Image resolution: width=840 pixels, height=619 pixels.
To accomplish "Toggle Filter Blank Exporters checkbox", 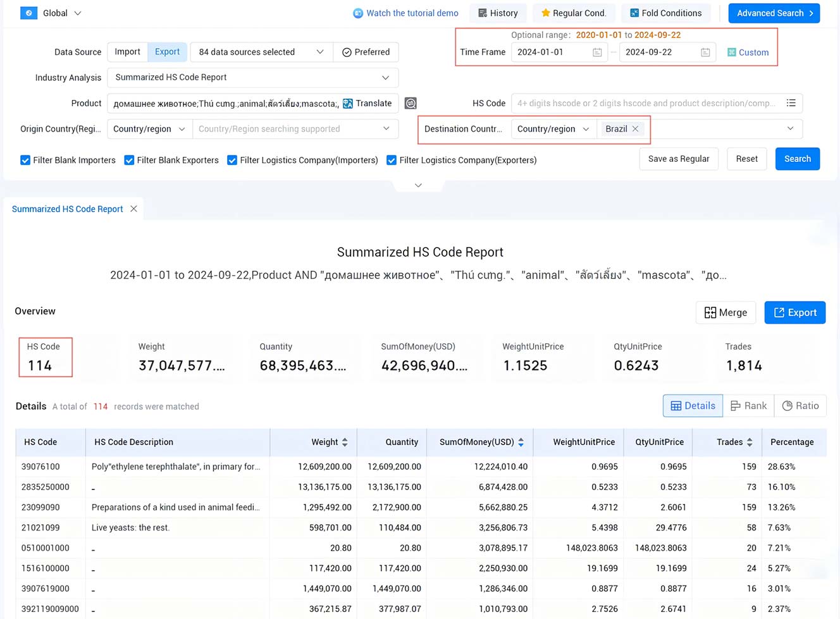I will (129, 160).
